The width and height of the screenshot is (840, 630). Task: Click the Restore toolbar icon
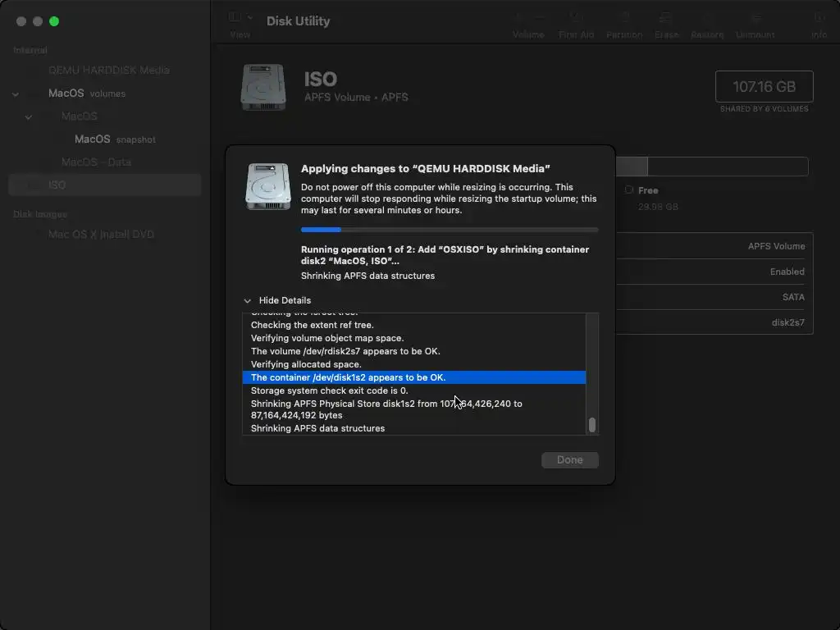707,18
